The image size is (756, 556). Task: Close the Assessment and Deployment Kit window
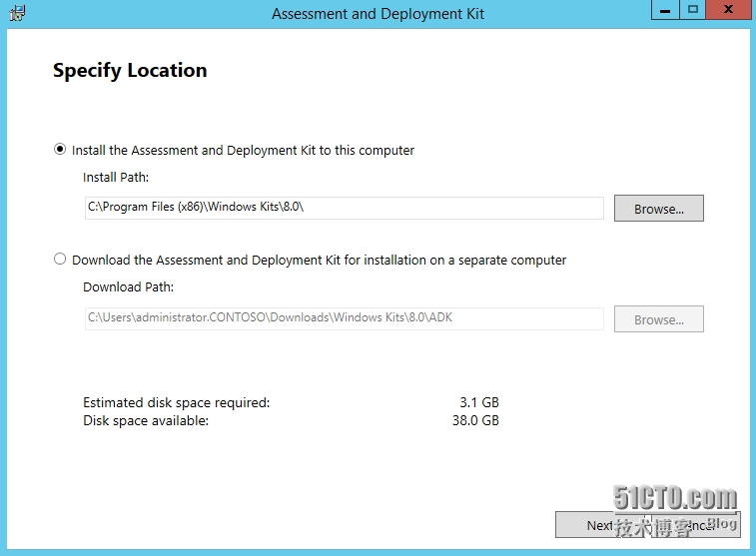(729, 10)
